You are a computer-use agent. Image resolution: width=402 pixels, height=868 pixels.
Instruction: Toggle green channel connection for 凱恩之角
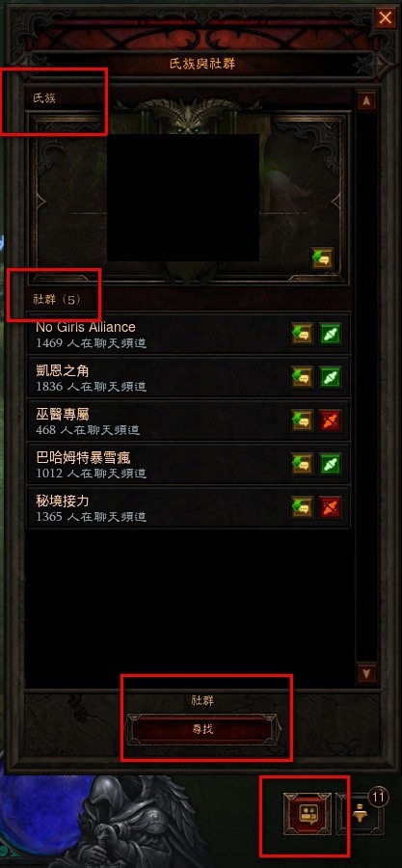(331, 377)
